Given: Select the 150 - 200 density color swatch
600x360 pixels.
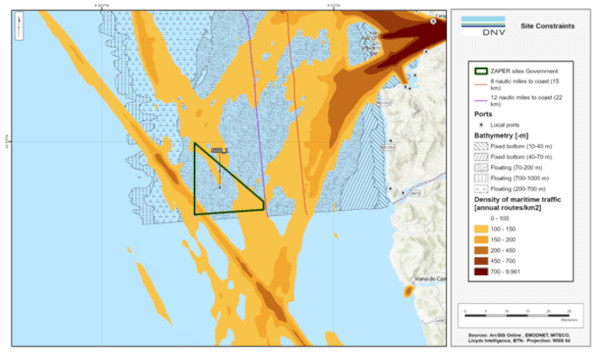Looking at the screenshot, I should pos(481,240).
